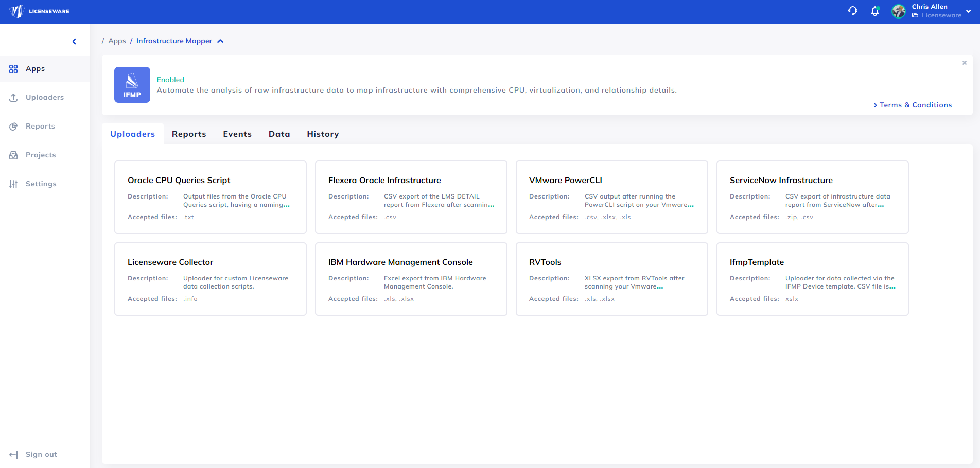
Task: Expand truncated RVTools description ellipsis
Action: (x=660, y=287)
